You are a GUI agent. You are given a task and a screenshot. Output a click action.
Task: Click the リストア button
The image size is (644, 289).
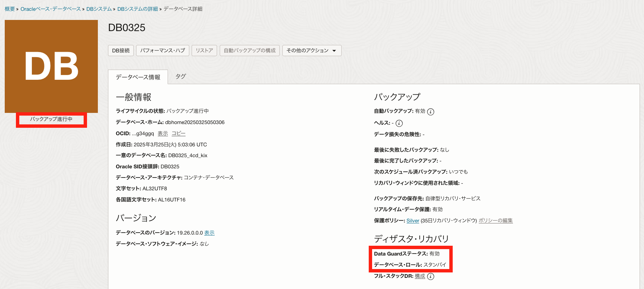tap(204, 50)
